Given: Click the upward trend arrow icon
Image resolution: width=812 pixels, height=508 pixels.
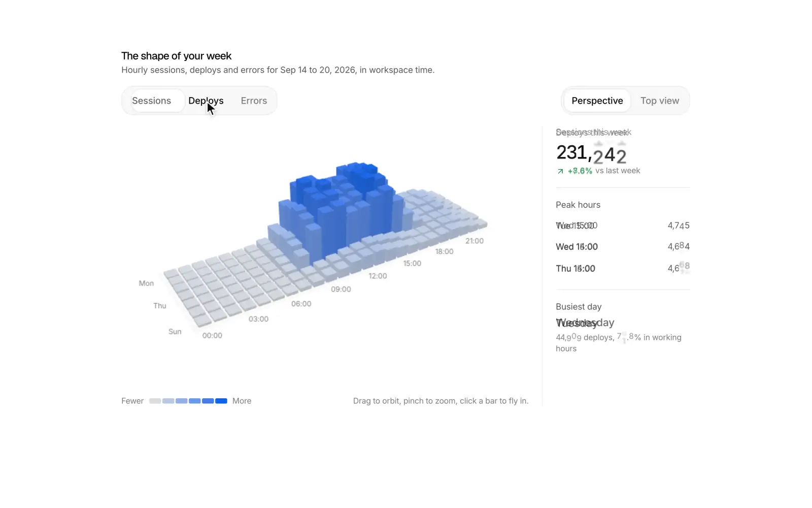Looking at the screenshot, I should point(560,171).
